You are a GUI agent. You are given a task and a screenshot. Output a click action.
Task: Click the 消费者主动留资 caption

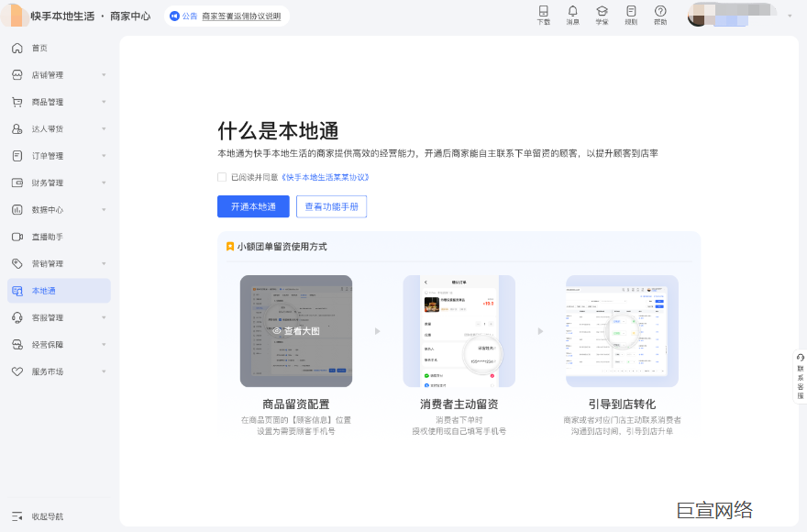tap(459, 405)
